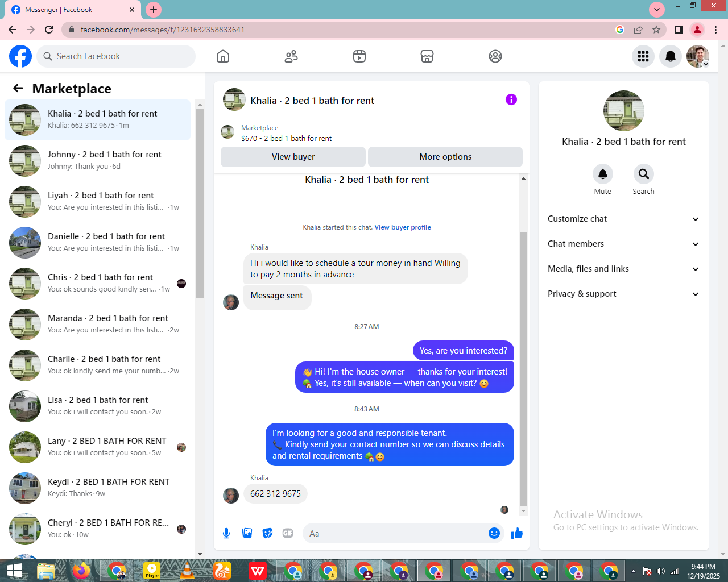Bookmark this tab with star icon
This screenshot has width=728, height=582.
click(656, 30)
